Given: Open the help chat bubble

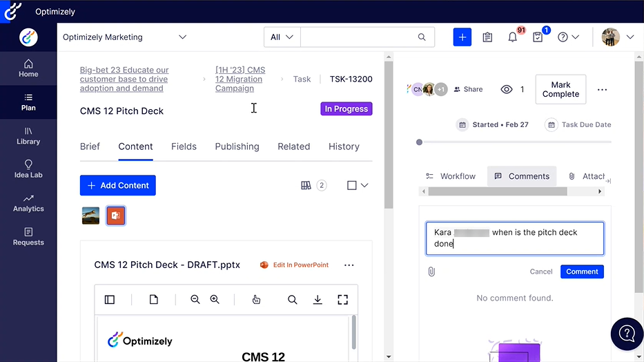Looking at the screenshot, I should point(627,334).
